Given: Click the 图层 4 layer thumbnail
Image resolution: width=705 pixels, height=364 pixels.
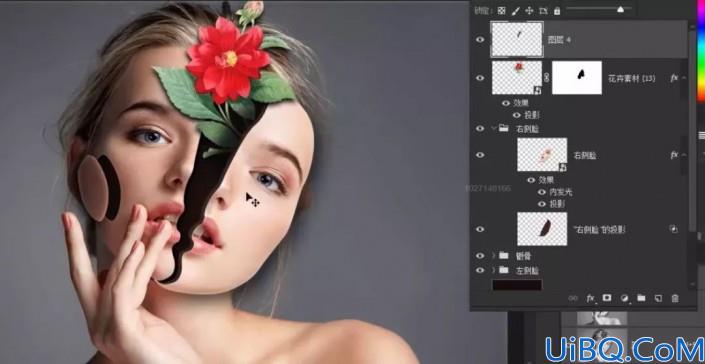Looking at the screenshot, I should (517, 40).
